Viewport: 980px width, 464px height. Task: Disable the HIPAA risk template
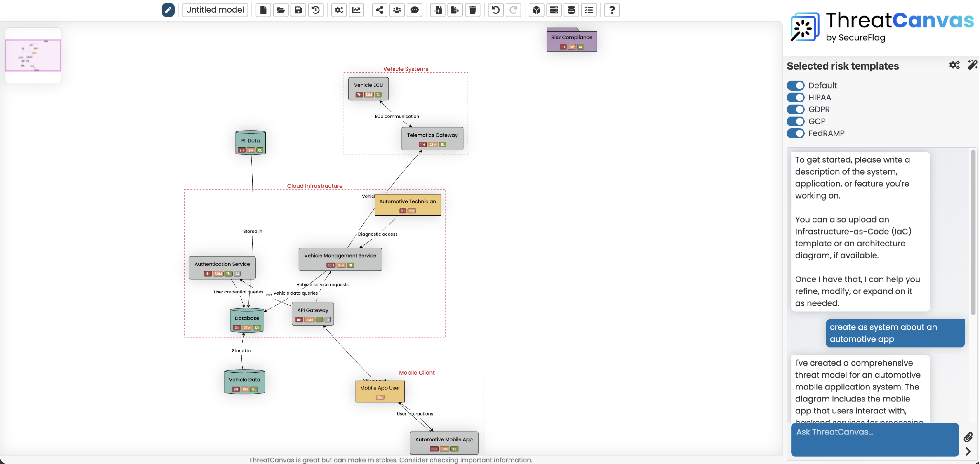(x=795, y=97)
